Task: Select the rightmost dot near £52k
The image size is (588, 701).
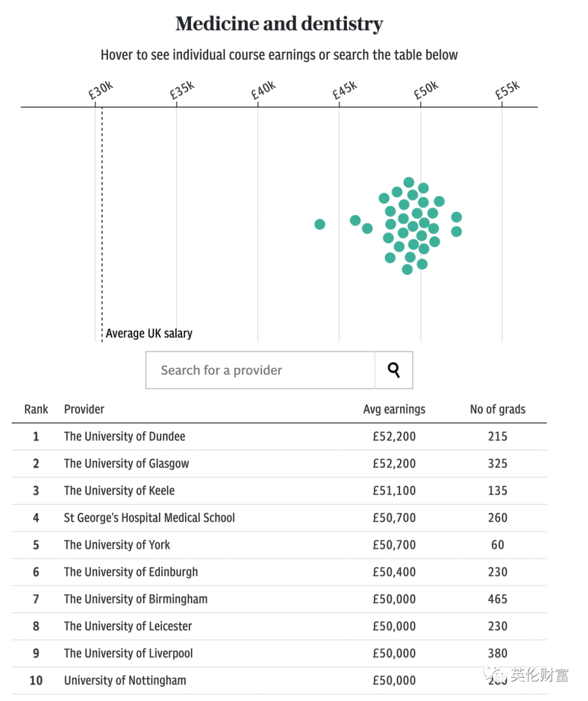Action: [x=456, y=217]
